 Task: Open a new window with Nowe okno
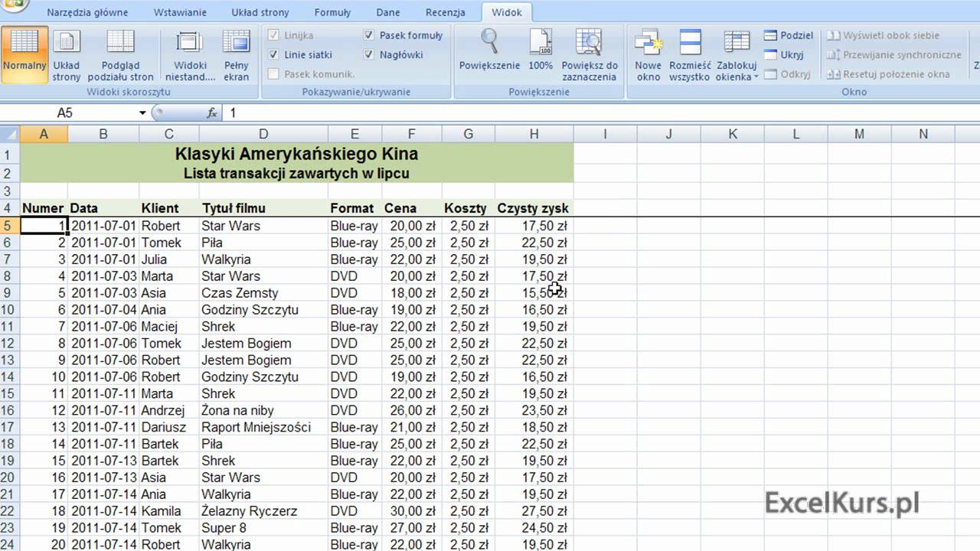(648, 54)
